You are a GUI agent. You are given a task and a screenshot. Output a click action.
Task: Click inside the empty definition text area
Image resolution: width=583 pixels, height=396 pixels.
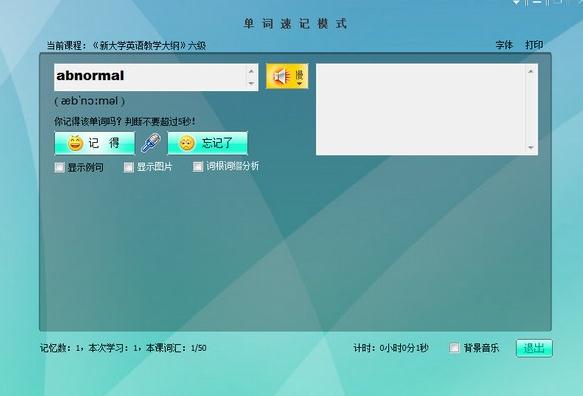pyautogui.click(x=422, y=109)
